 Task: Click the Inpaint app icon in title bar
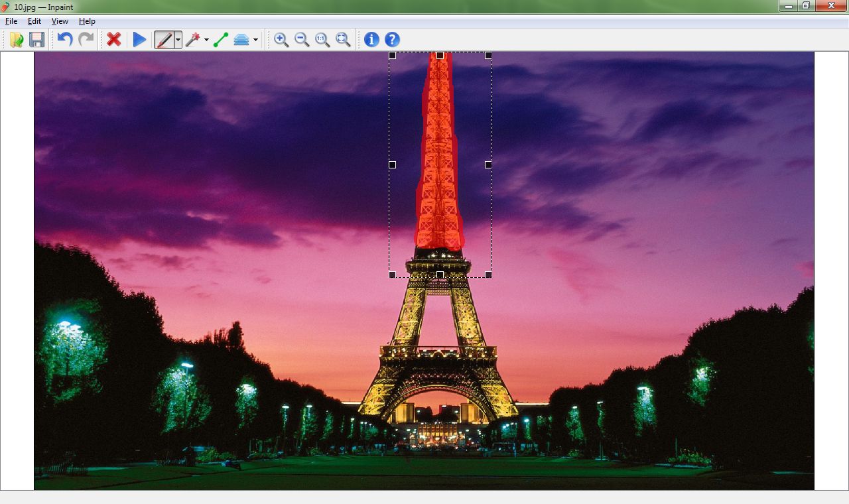tap(6, 7)
